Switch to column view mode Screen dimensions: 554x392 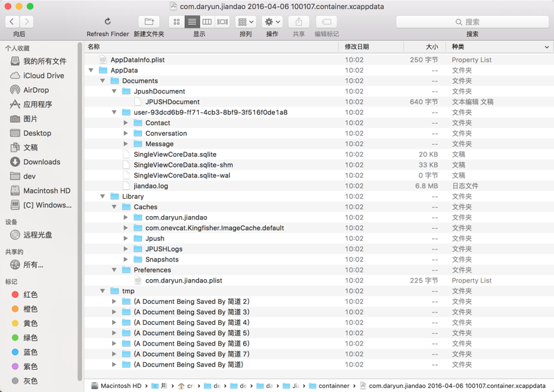click(x=207, y=21)
